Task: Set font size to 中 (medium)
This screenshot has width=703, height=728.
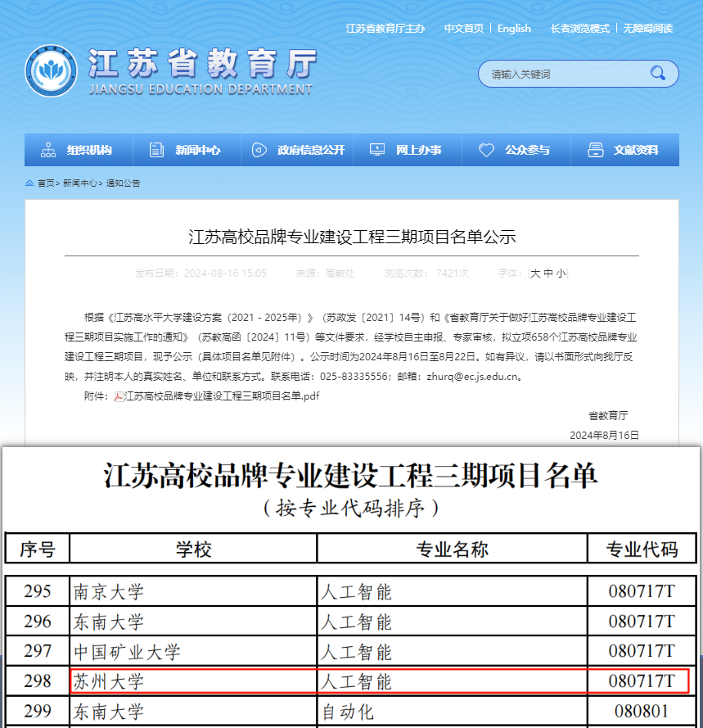Action: [x=548, y=274]
